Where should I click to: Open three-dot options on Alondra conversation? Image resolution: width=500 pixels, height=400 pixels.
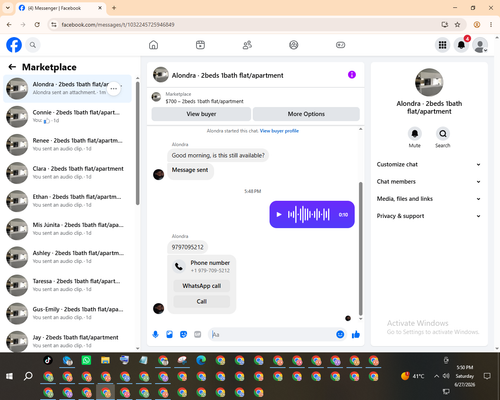tap(114, 89)
